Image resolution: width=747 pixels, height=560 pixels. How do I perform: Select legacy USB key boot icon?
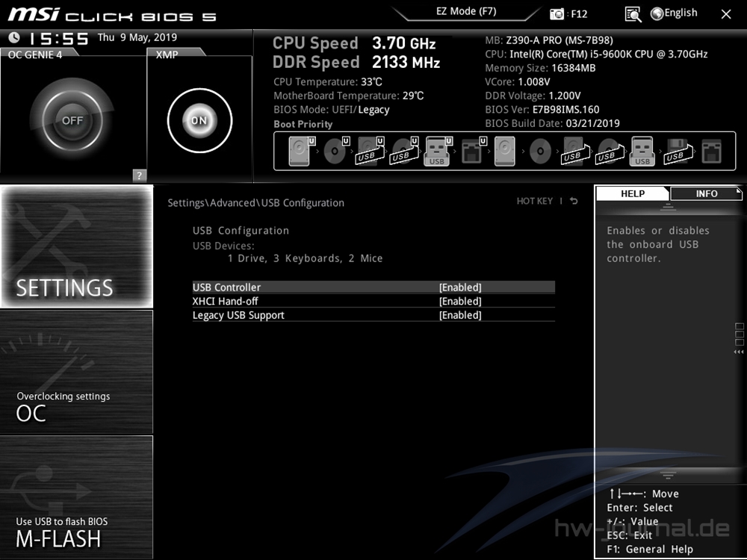pos(642,151)
